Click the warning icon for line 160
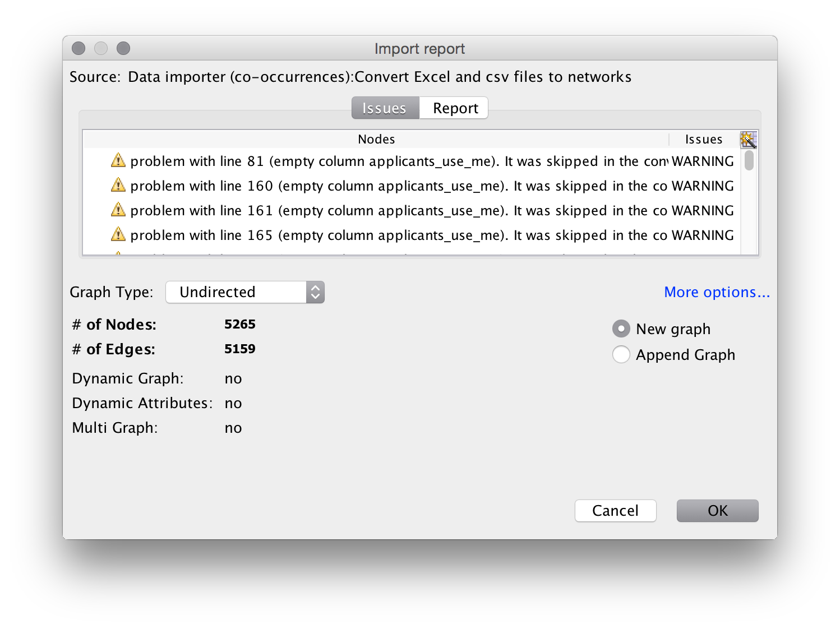 (x=118, y=186)
